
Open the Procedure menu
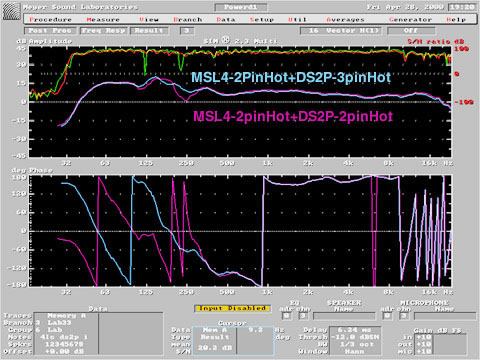coord(51,20)
